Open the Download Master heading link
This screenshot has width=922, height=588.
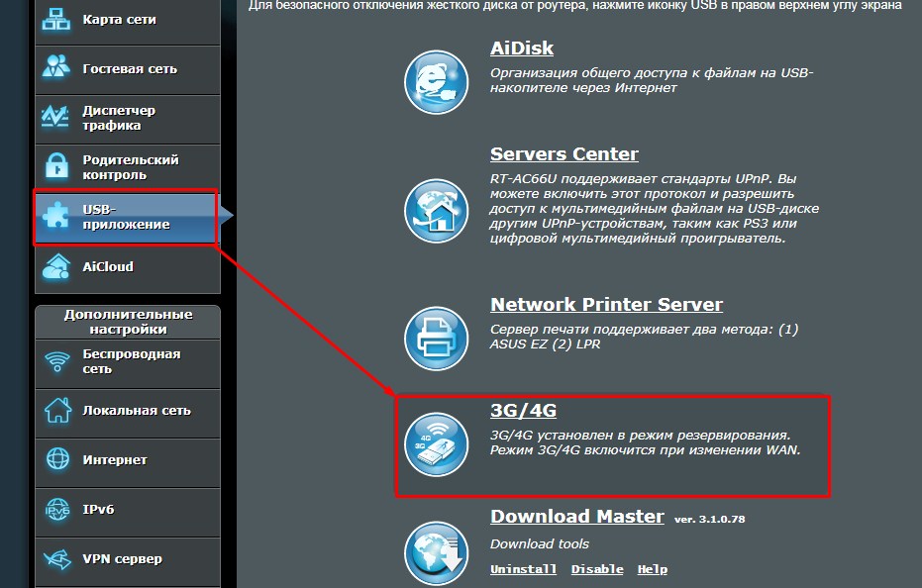click(576, 517)
